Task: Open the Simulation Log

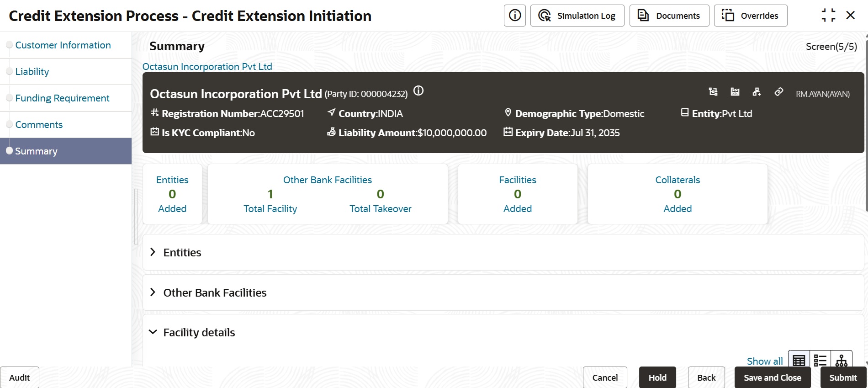Action: (x=577, y=16)
